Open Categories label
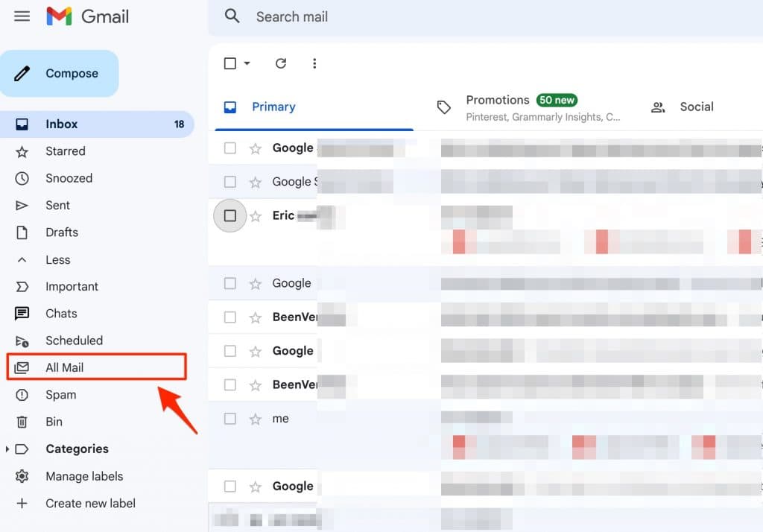This screenshot has height=532, width=763. [77, 449]
